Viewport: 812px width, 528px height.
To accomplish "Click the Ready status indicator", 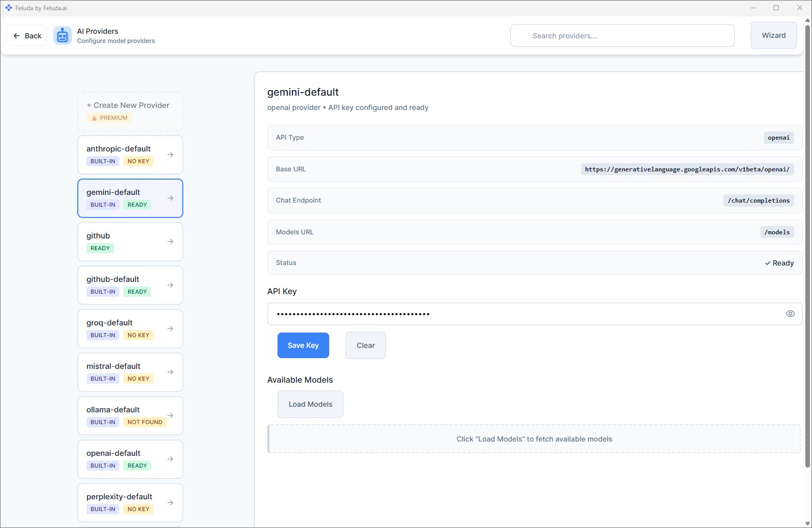I will coord(779,263).
